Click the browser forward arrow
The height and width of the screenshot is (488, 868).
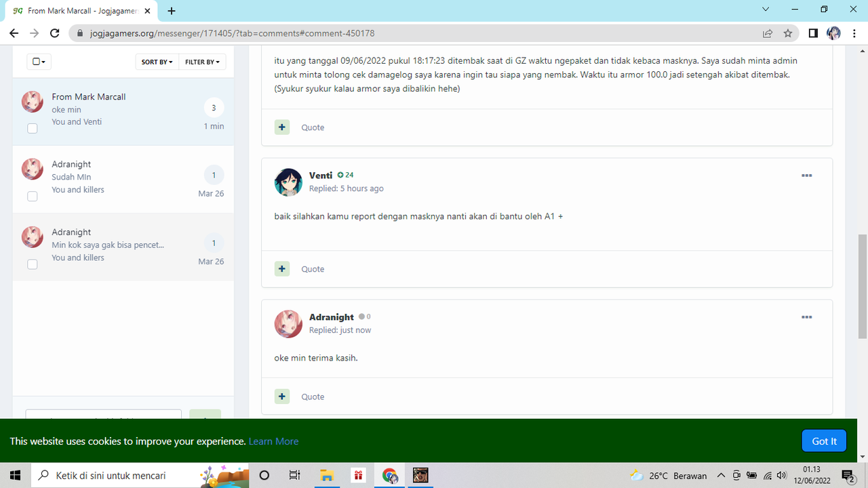pyautogui.click(x=34, y=33)
